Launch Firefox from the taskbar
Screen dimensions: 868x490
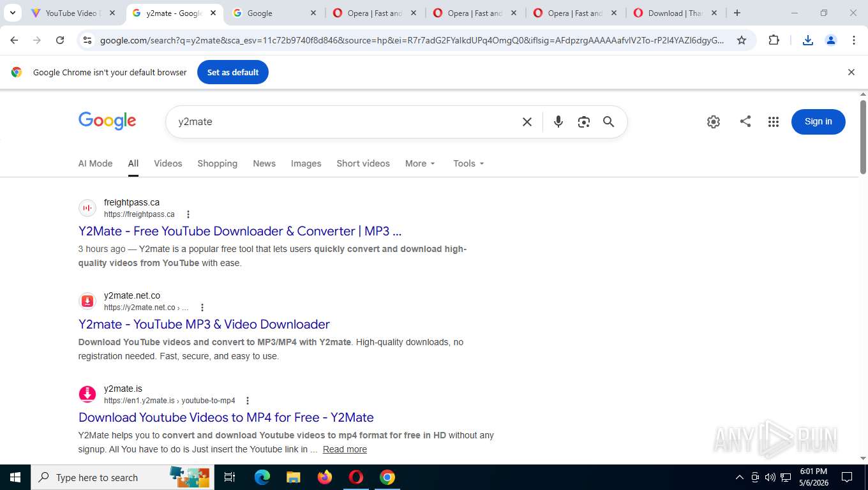click(x=325, y=477)
